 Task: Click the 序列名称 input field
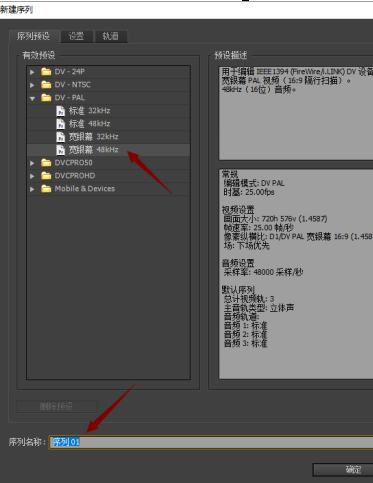211,442
